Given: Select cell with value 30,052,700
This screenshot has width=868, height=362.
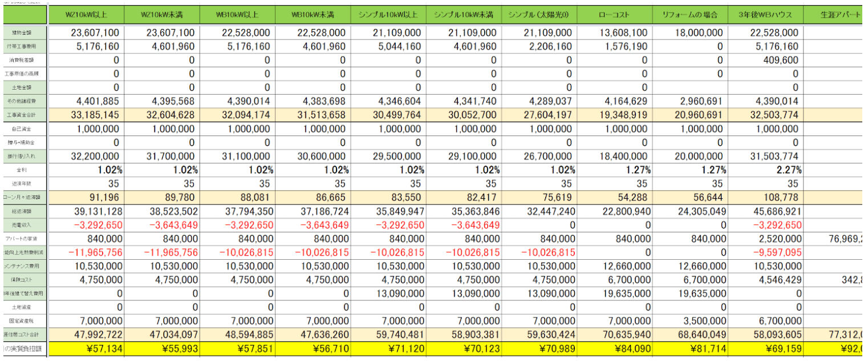Looking at the screenshot, I should click(463, 115).
